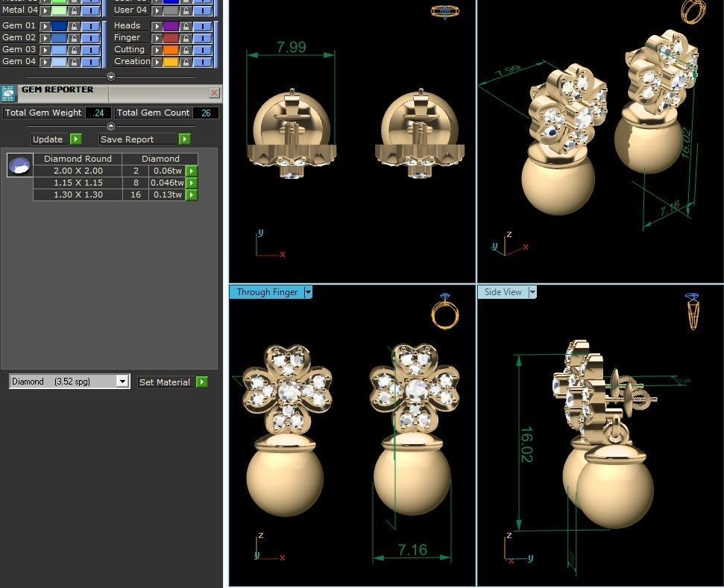
Task: Toggle the lock on Gem 03 layer
Action: pos(74,51)
